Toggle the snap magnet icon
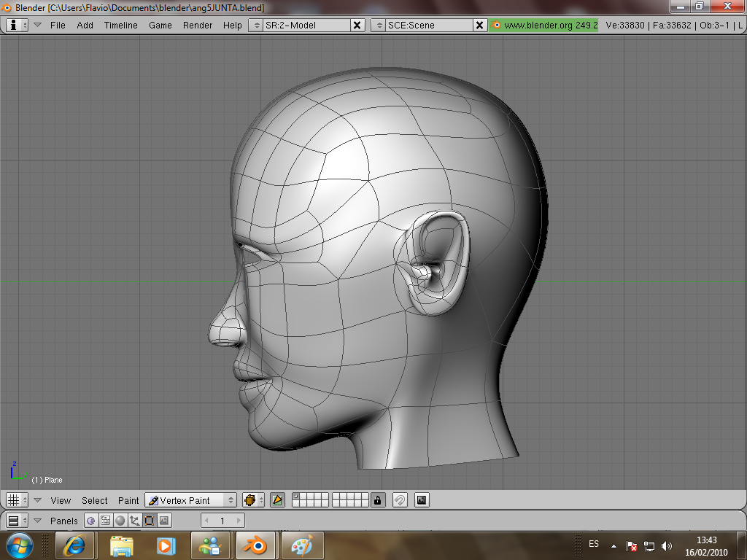747x560 pixels. 400,500
